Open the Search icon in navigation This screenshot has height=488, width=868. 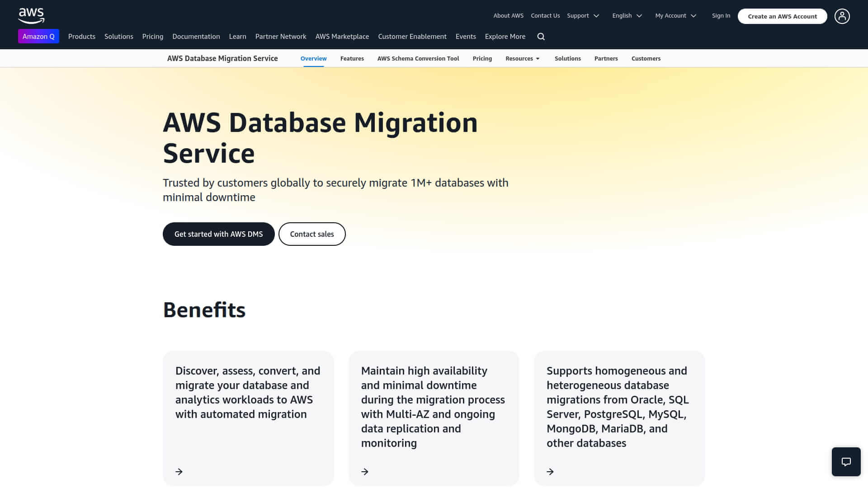541,36
